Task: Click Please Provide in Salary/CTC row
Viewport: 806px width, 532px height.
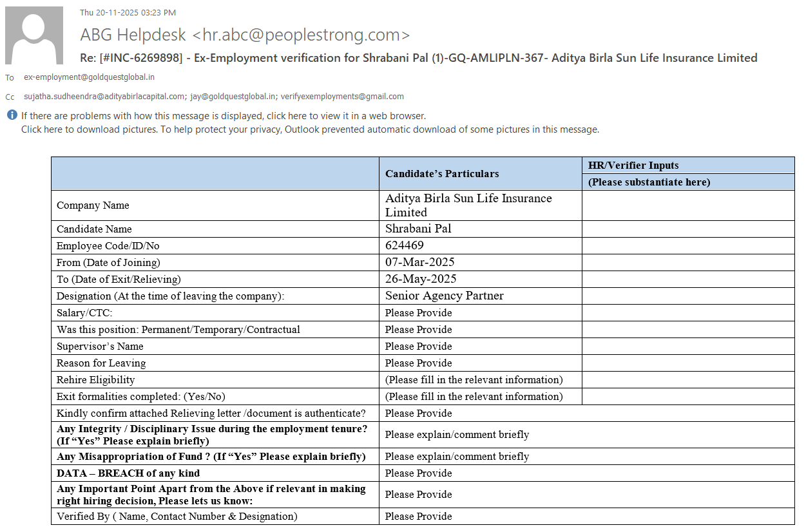Action: pyautogui.click(x=419, y=313)
